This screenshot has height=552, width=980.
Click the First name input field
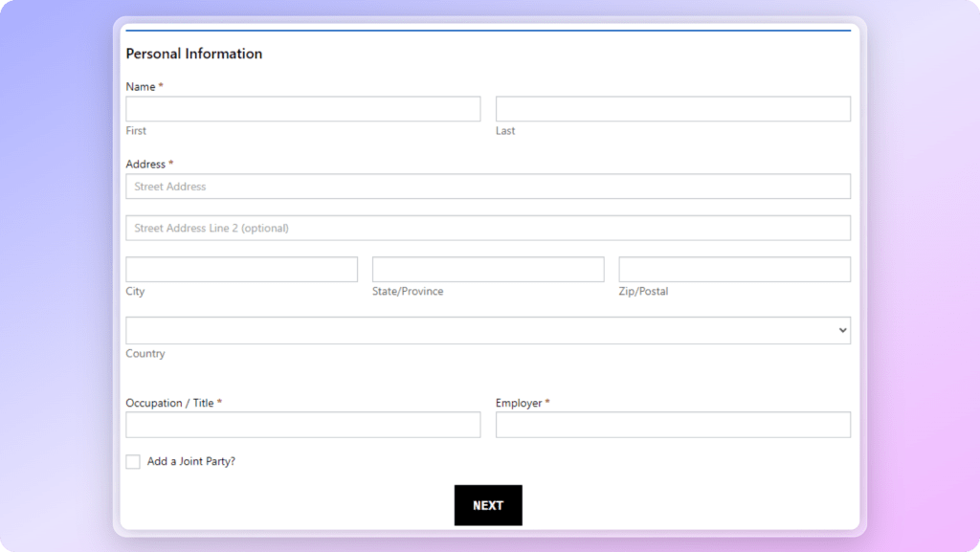[x=302, y=109]
